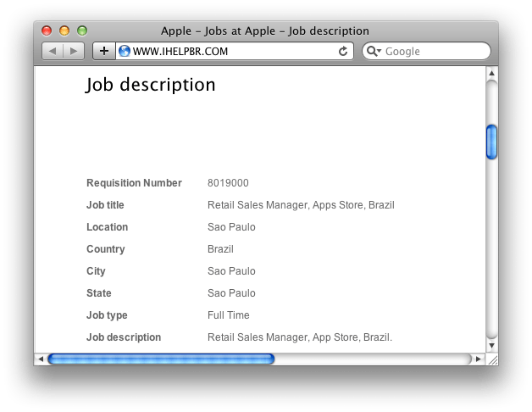The image size is (532, 412).
Task: Zoom the window with the green button
Action: coord(82,31)
